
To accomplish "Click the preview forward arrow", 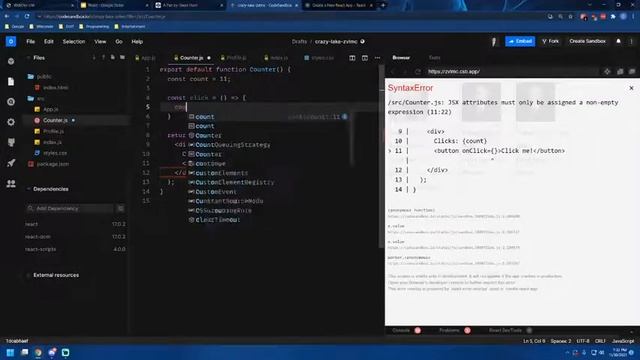I will coord(405,71).
